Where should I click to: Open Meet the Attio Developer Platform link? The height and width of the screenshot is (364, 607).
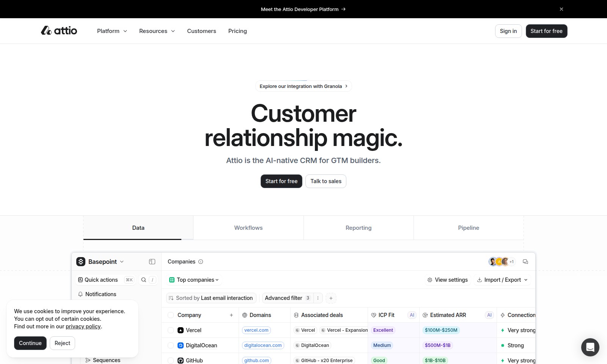(x=303, y=9)
